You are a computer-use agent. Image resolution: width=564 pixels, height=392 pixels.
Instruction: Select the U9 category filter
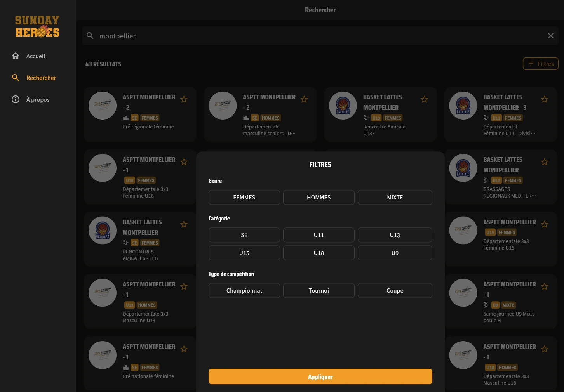click(395, 253)
